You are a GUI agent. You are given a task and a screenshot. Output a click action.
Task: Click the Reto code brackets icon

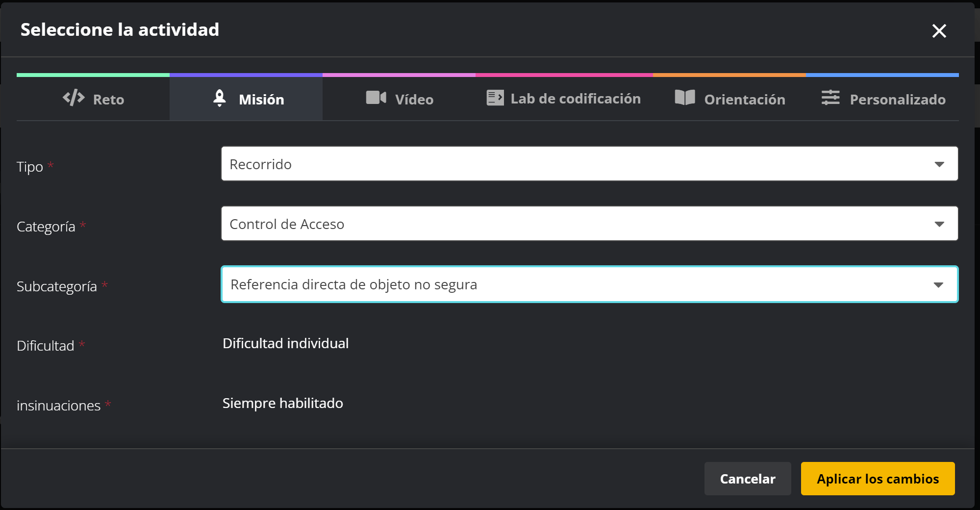(x=74, y=98)
